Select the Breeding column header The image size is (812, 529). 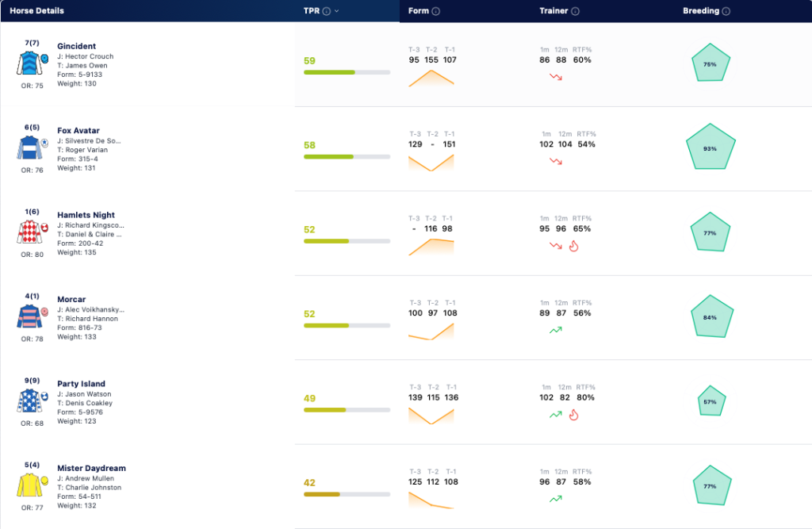pyautogui.click(x=701, y=11)
